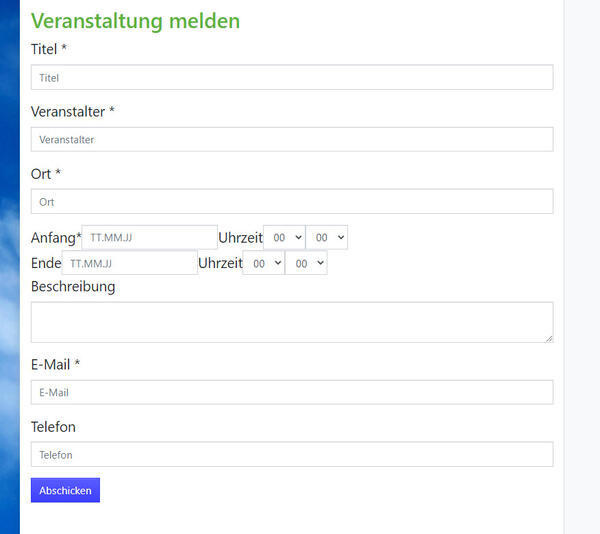Click the Beschreibung textarea resize handle
This screenshot has width=600, height=534.
[549, 339]
